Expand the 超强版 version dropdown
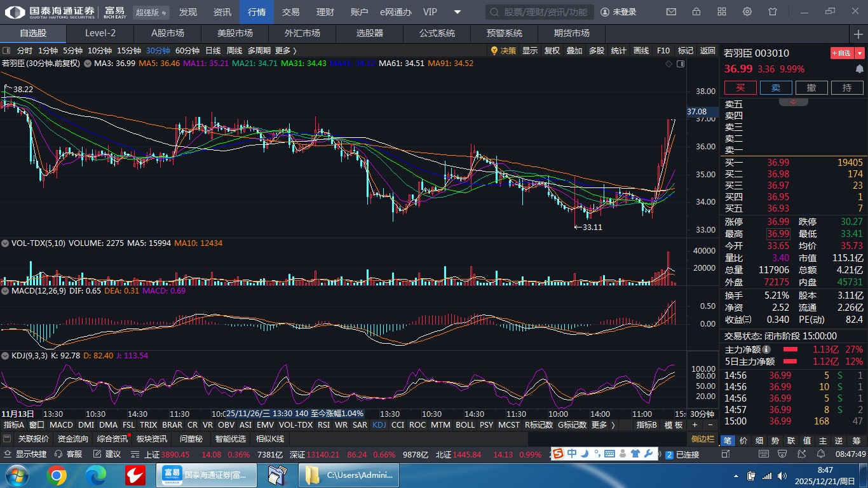868x488 pixels. coord(152,12)
